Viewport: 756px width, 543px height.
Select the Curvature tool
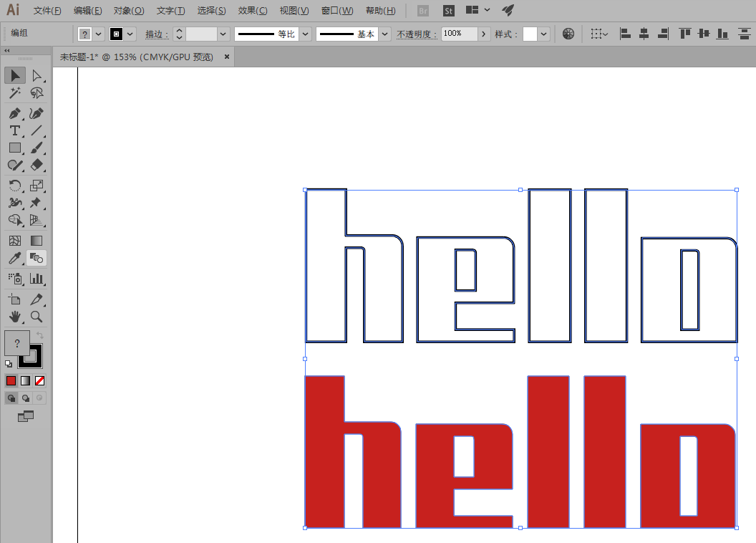[x=37, y=113]
